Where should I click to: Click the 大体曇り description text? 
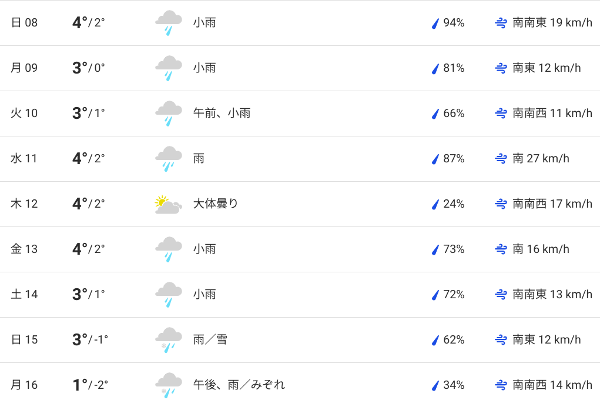[x=216, y=204]
